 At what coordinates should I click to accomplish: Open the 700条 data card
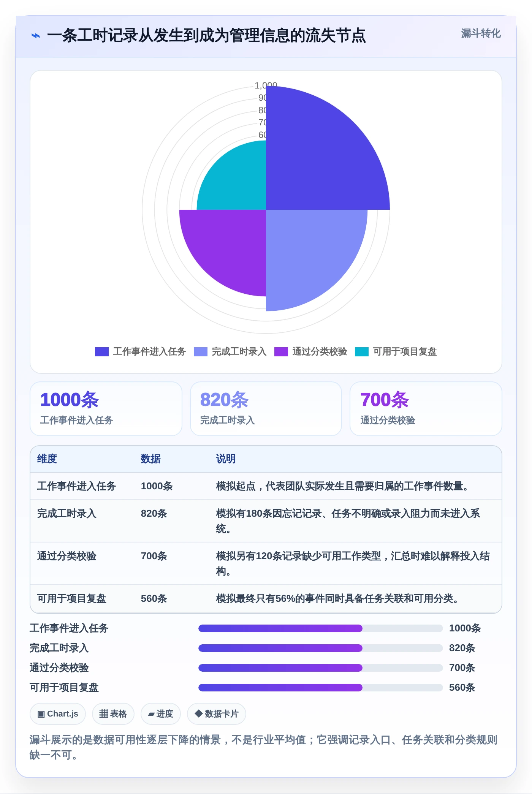(426, 409)
